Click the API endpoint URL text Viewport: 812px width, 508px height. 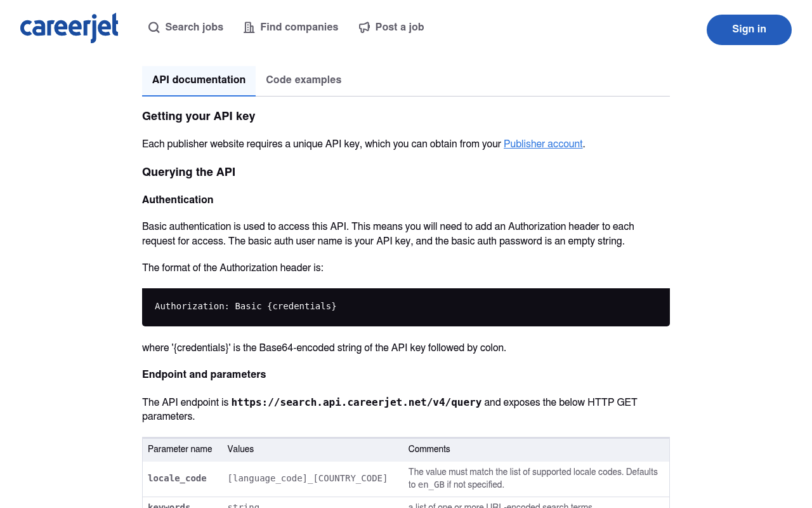point(357,403)
